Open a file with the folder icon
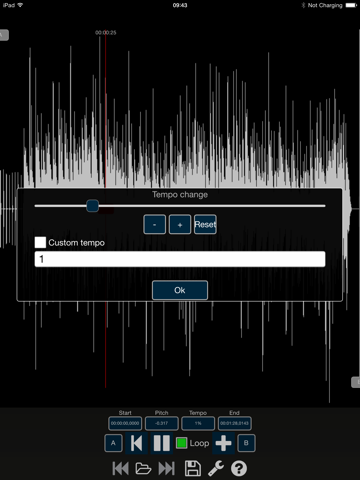360x480 pixels. pyautogui.click(x=143, y=468)
